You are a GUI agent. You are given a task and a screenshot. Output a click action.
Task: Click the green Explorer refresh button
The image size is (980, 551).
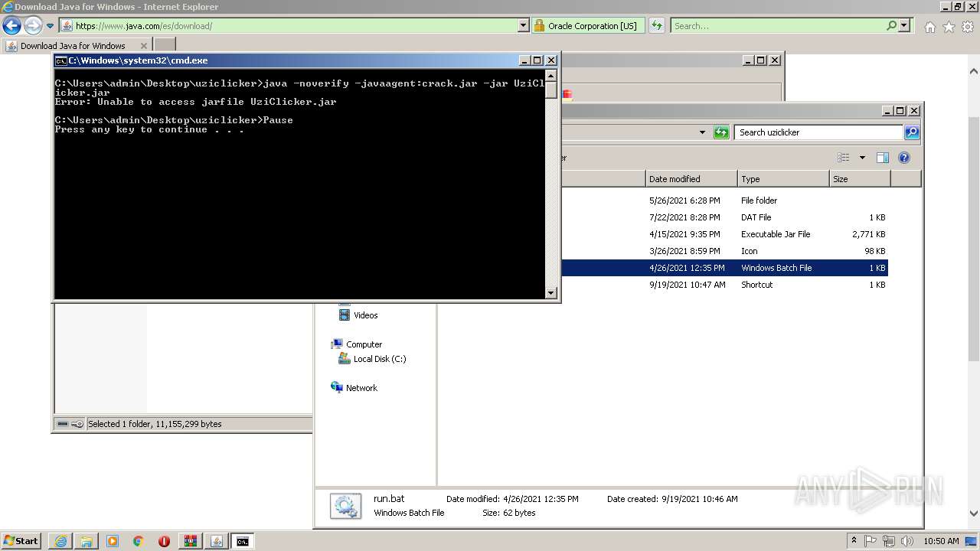721,132
